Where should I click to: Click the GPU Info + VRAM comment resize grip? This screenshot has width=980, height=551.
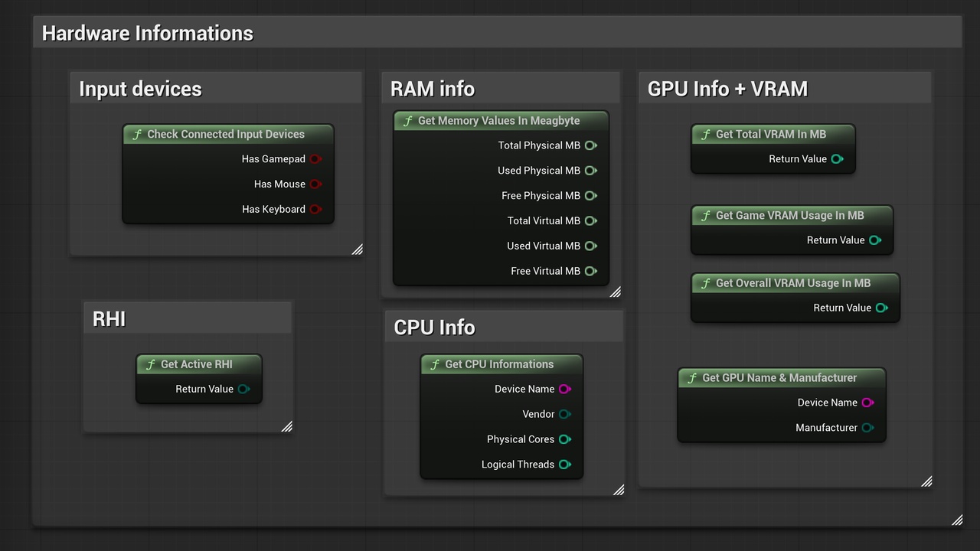point(927,481)
